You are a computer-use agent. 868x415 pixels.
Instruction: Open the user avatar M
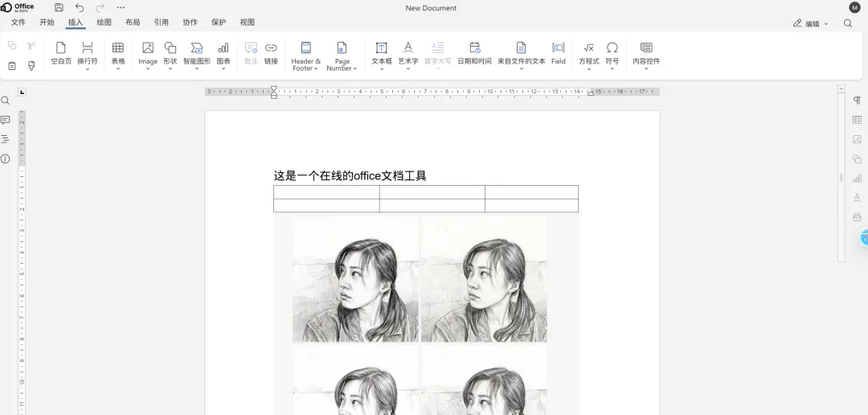pos(854,8)
